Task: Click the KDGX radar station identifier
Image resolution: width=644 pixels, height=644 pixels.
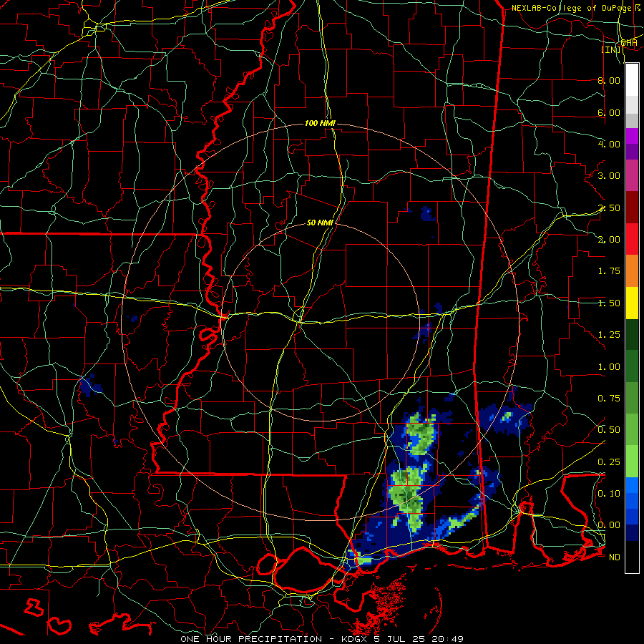Action: 355,639
